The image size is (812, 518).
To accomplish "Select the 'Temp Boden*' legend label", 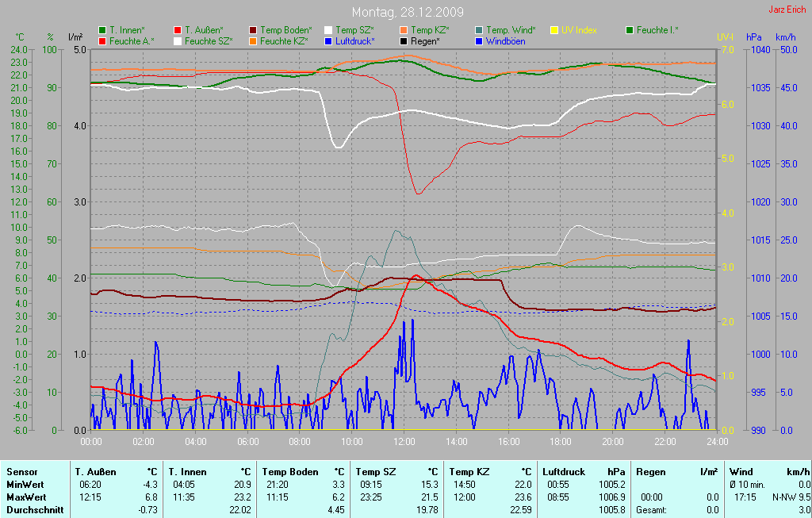I will (285, 30).
